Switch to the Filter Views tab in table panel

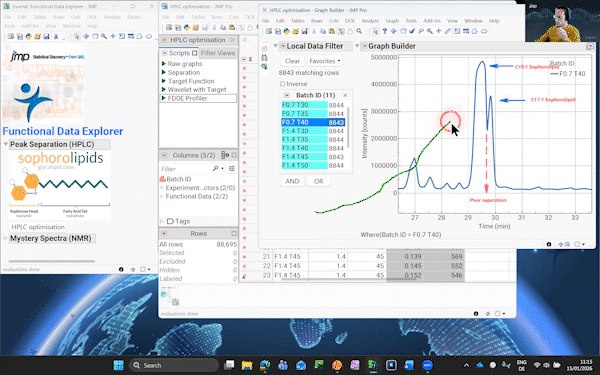218,53
